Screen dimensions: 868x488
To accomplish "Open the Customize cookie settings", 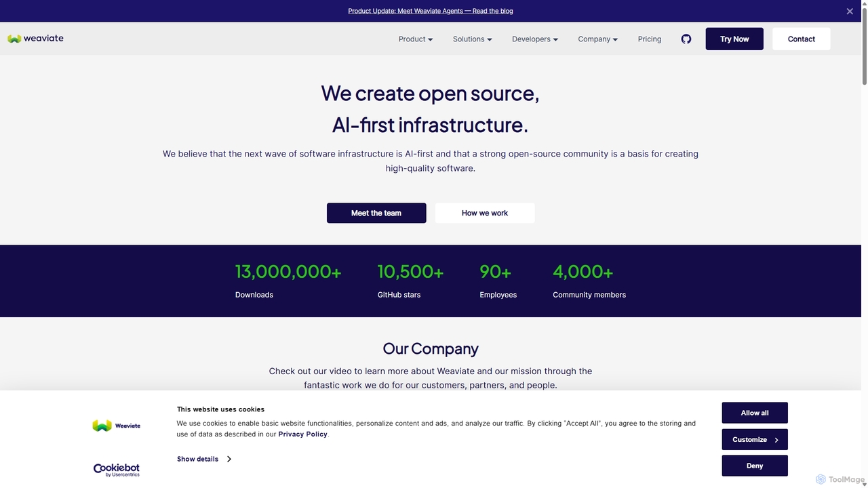I will pos(755,439).
